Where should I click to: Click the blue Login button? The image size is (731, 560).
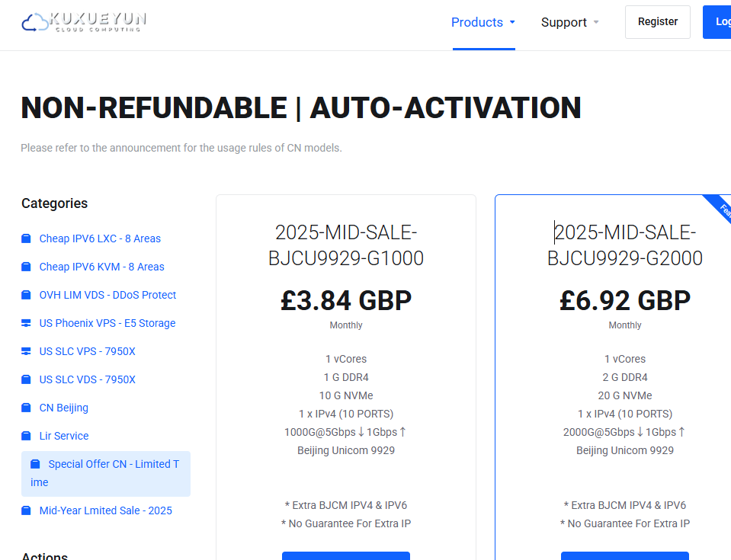(720, 22)
